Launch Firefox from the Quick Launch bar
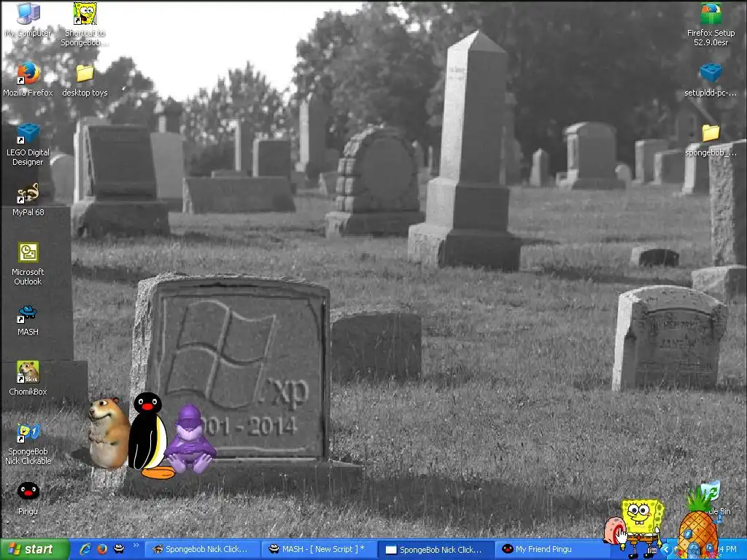Image resolution: width=747 pixels, height=560 pixels. [x=102, y=549]
